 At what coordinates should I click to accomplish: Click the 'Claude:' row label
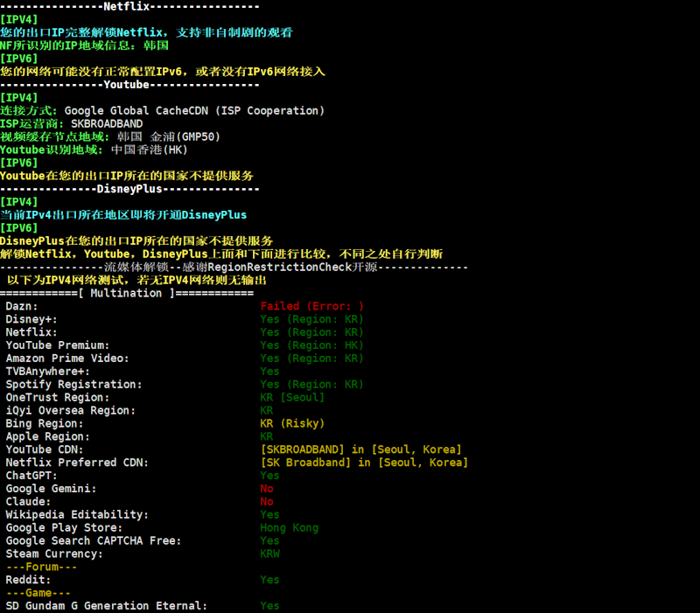28,502
